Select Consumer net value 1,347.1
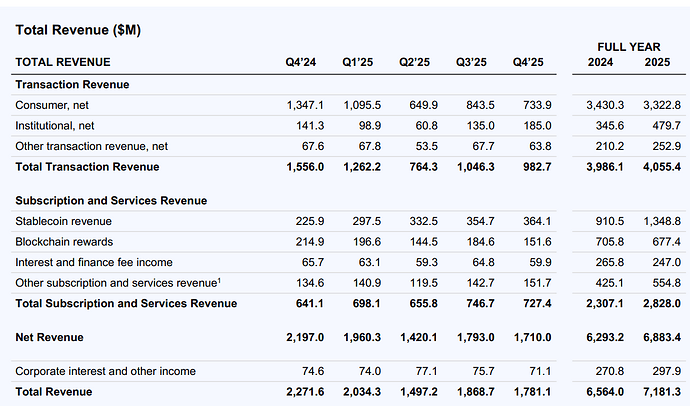Viewport: 690px width, 406px height. click(x=305, y=105)
